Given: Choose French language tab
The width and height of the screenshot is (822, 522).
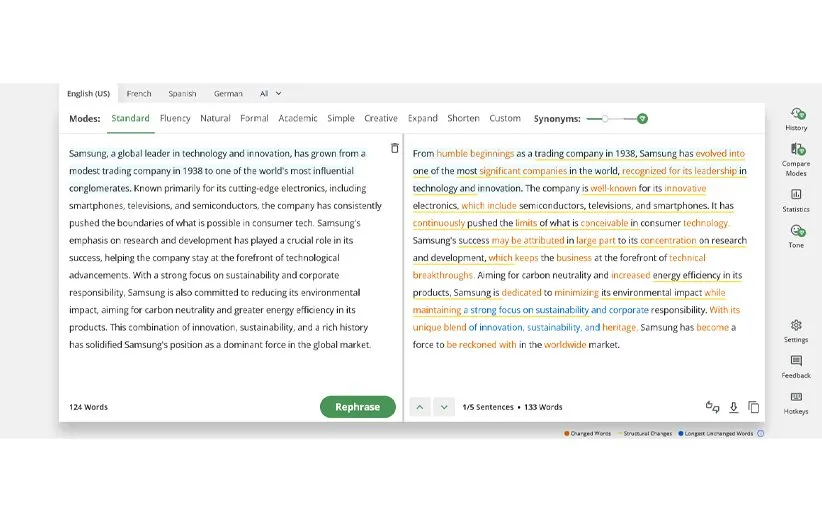Looking at the screenshot, I should [x=139, y=94].
